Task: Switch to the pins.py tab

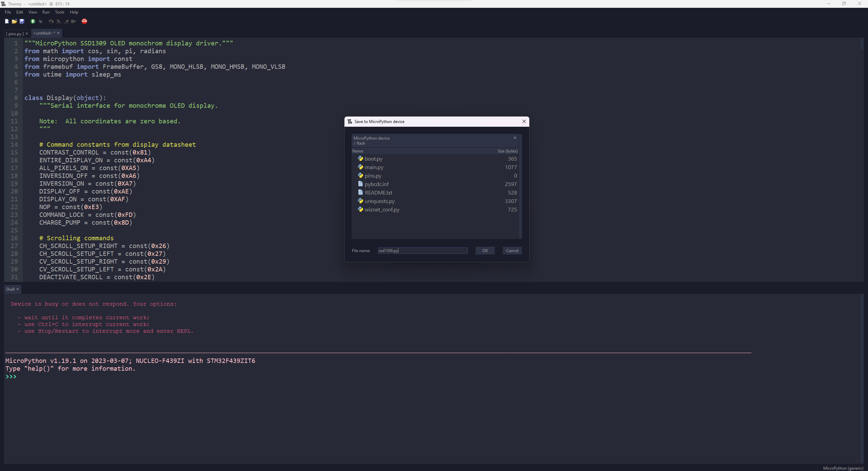Action: click(x=15, y=34)
